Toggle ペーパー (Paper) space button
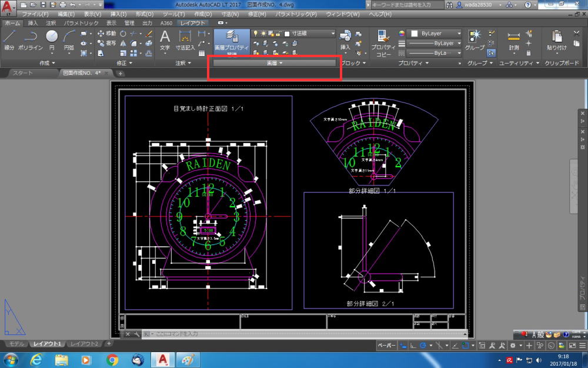588x368 pixels. click(386, 346)
